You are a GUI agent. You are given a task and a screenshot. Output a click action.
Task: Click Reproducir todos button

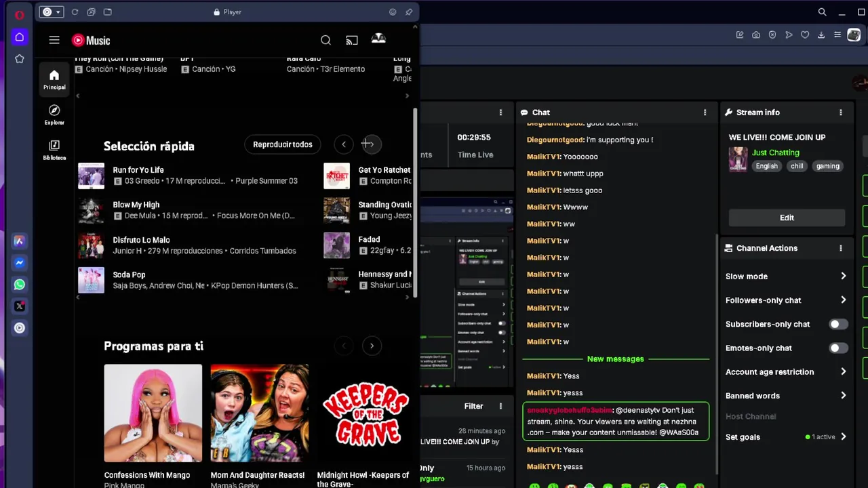[x=283, y=144]
